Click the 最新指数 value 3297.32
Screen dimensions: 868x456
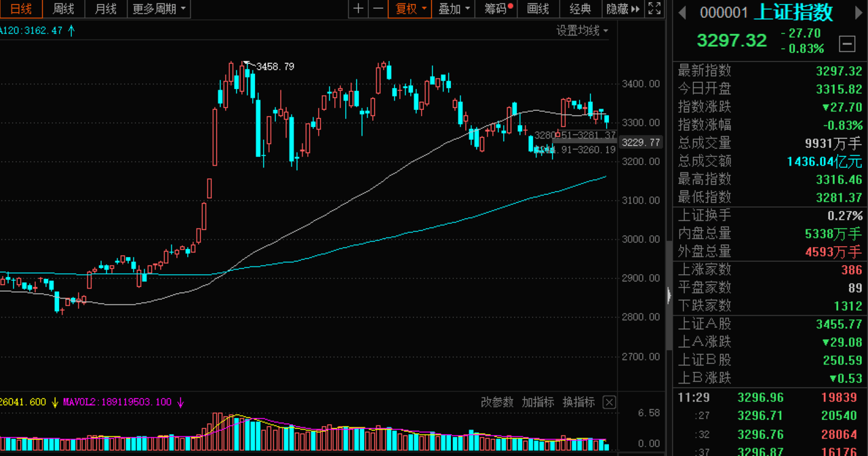(839, 71)
